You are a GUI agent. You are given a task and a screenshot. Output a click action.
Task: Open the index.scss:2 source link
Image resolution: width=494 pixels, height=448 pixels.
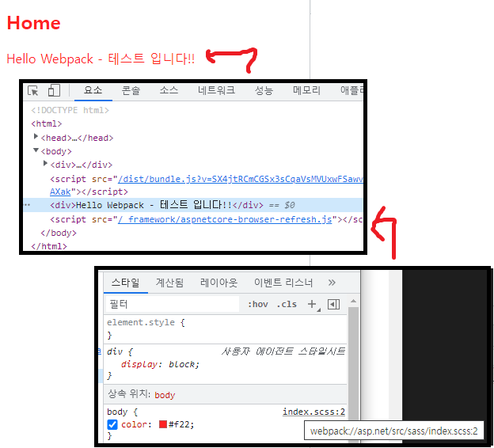313,412
